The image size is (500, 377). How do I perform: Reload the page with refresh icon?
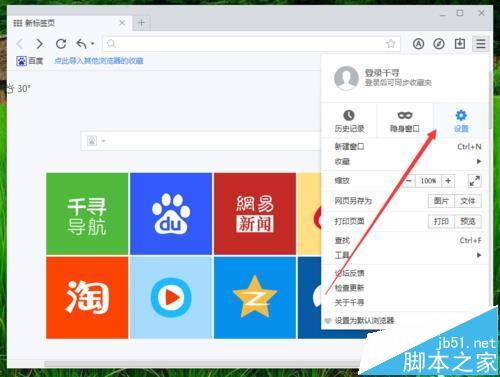(x=61, y=44)
